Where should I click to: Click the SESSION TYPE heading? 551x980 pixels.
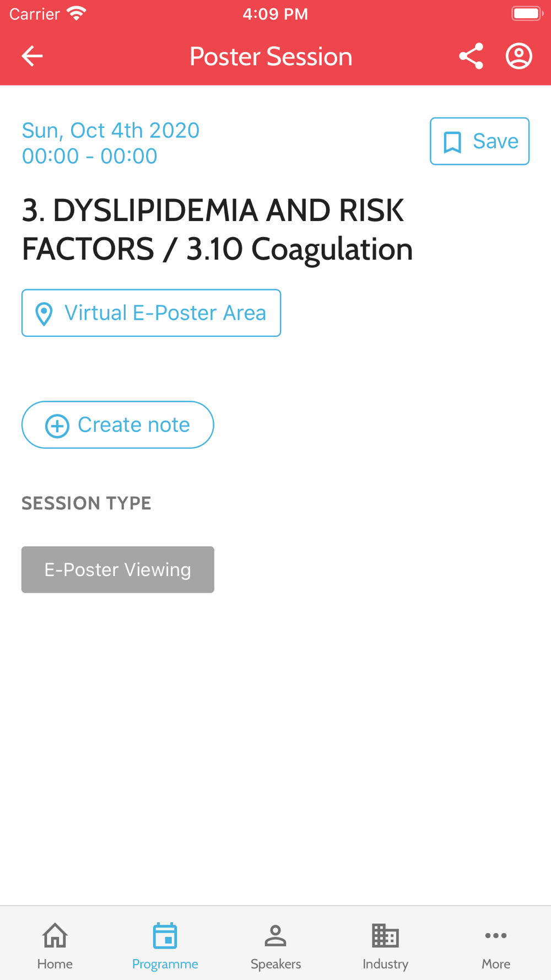coord(86,503)
